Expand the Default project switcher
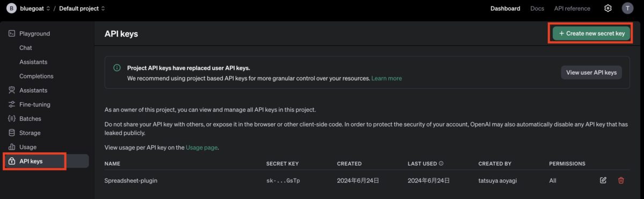The width and height of the screenshot is (644, 199). [x=103, y=9]
